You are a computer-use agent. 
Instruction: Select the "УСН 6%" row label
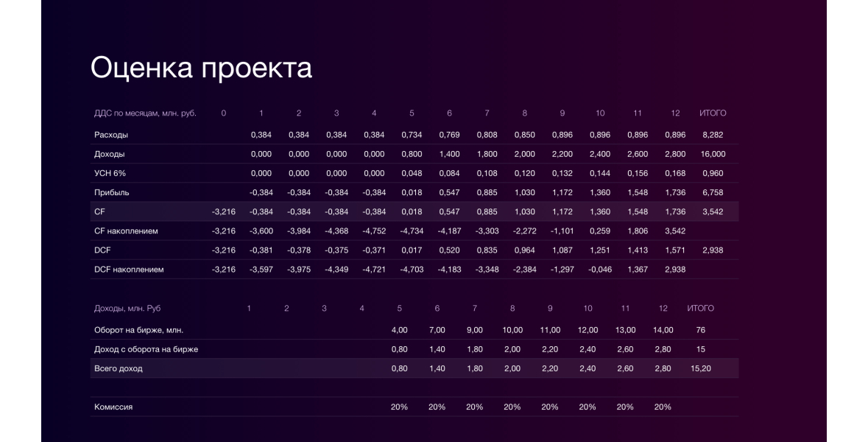pyautogui.click(x=110, y=173)
